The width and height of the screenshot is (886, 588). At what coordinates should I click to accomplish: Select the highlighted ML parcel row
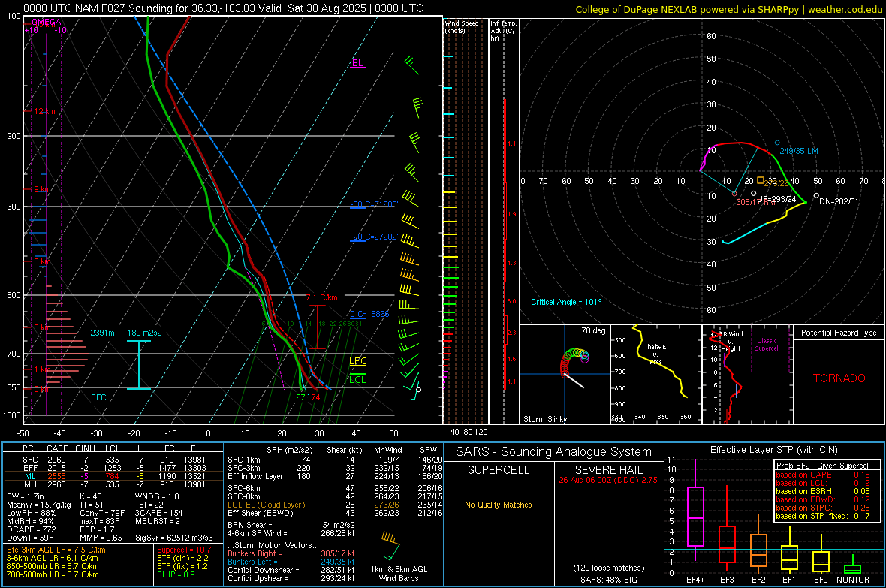tap(113, 476)
